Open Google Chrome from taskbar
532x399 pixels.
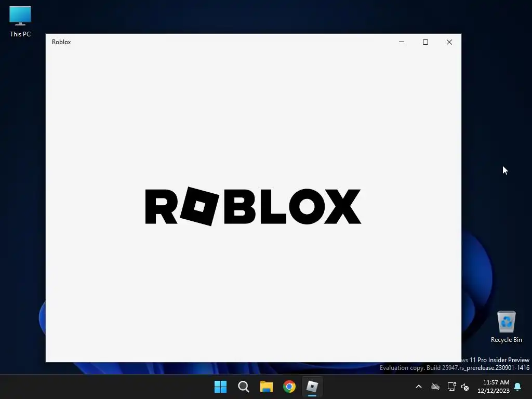[289, 387]
